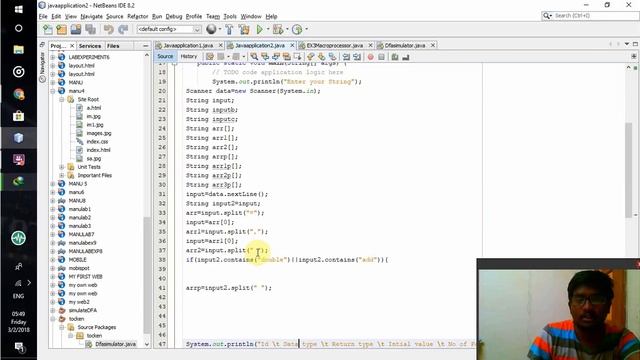This screenshot has height=360, width=640.
Task: Select Dfasimulator.java in the project tree
Action: (116, 344)
